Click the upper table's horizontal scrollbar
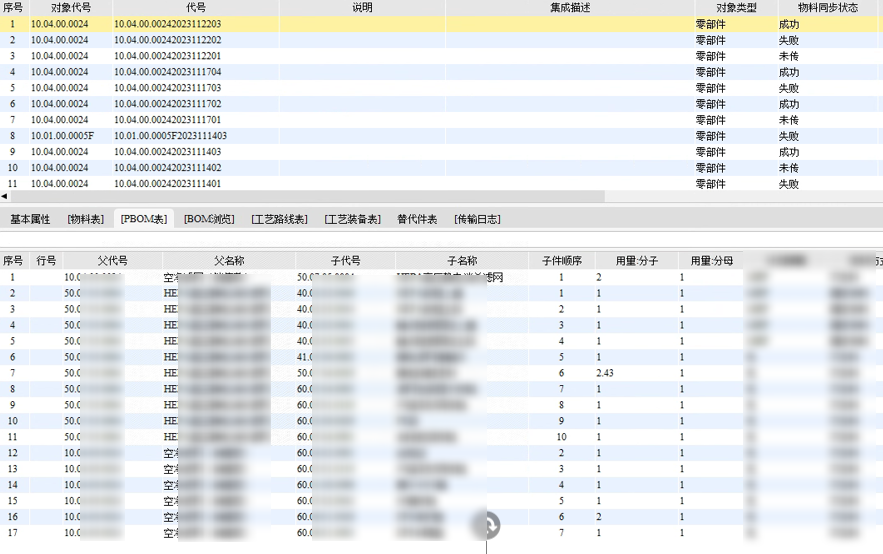 click(307, 196)
